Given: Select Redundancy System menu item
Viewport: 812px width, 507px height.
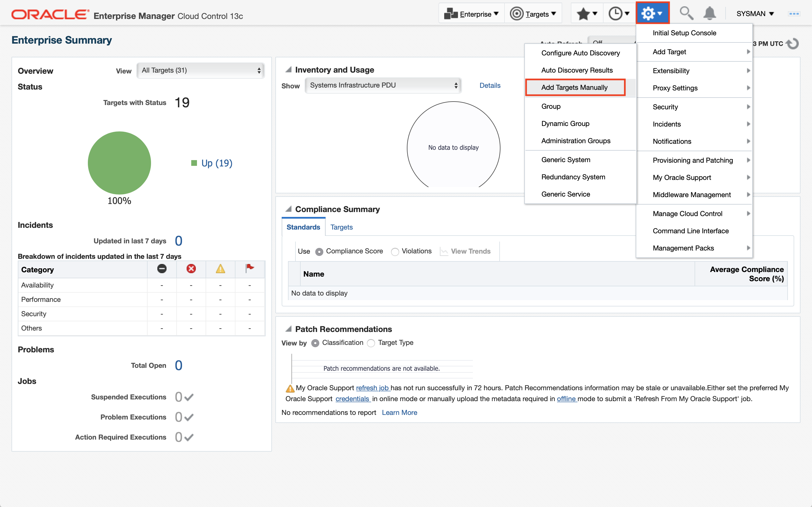Looking at the screenshot, I should (x=581, y=177).
